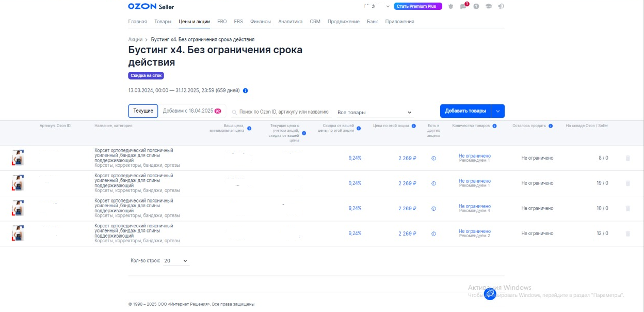Open product thumbnail in row with stock 19 / 0

[x=18, y=183]
